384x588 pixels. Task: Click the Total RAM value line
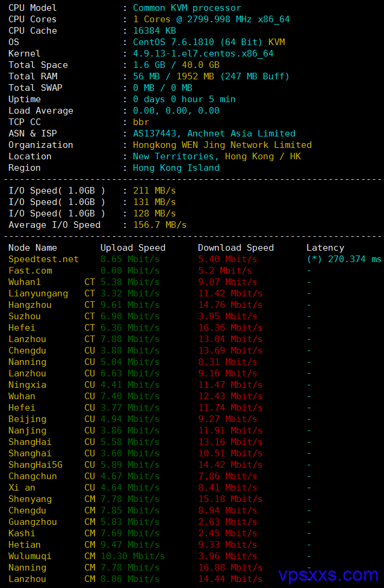pos(211,76)
